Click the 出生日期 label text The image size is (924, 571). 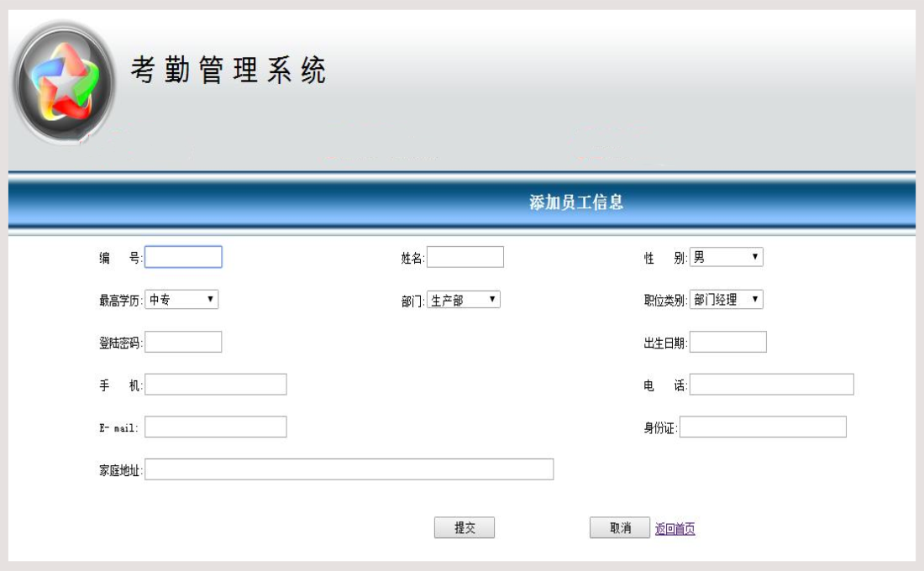664,343
